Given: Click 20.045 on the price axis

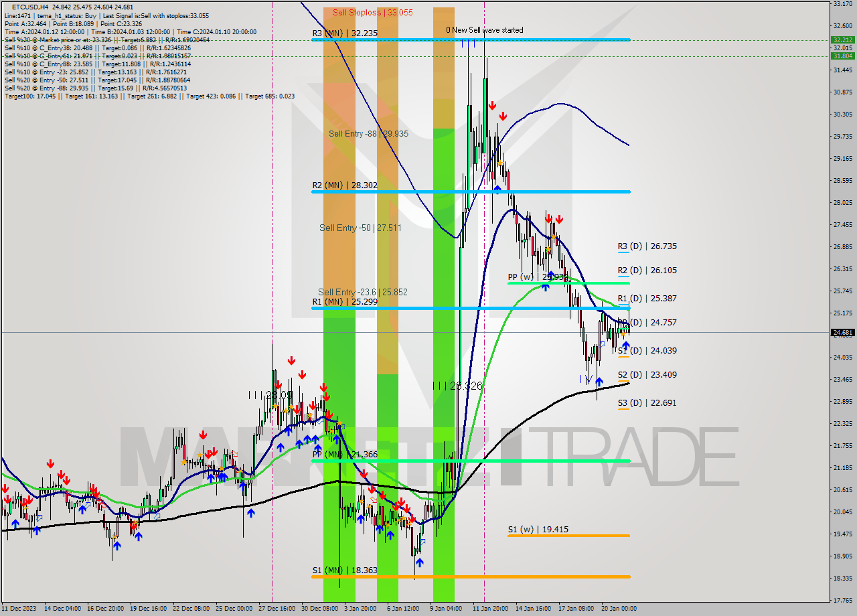Looking at the screenshot, I should [842, 512].
